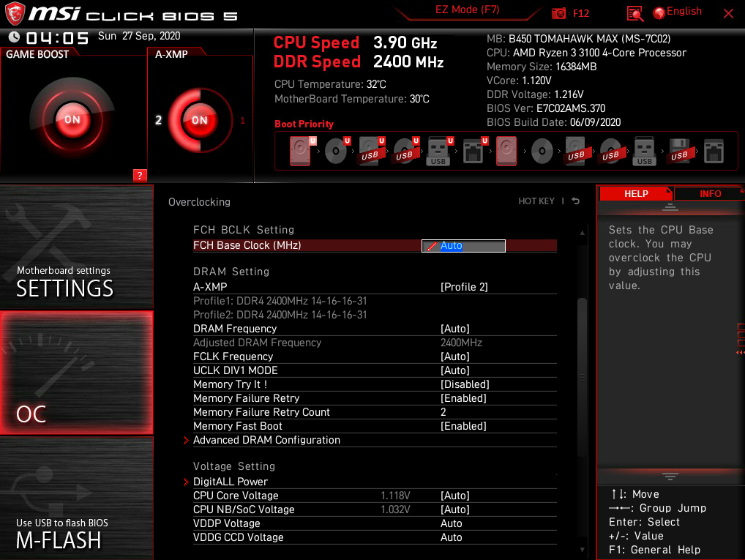This screenshot has height=560, width=745.
Task: Go back using the return arrow icon
Action: click(x=575, y=201)
